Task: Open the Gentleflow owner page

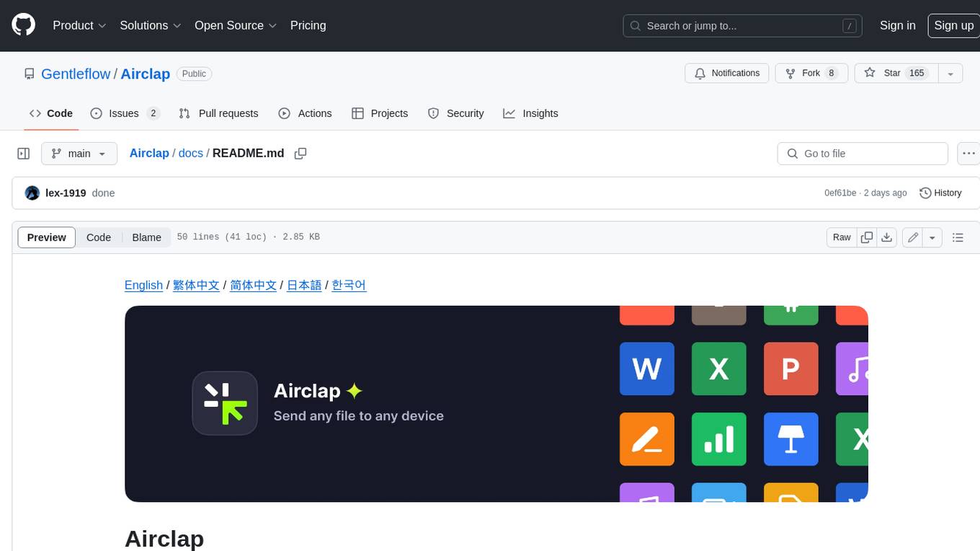Action: [x=76, y=74]
